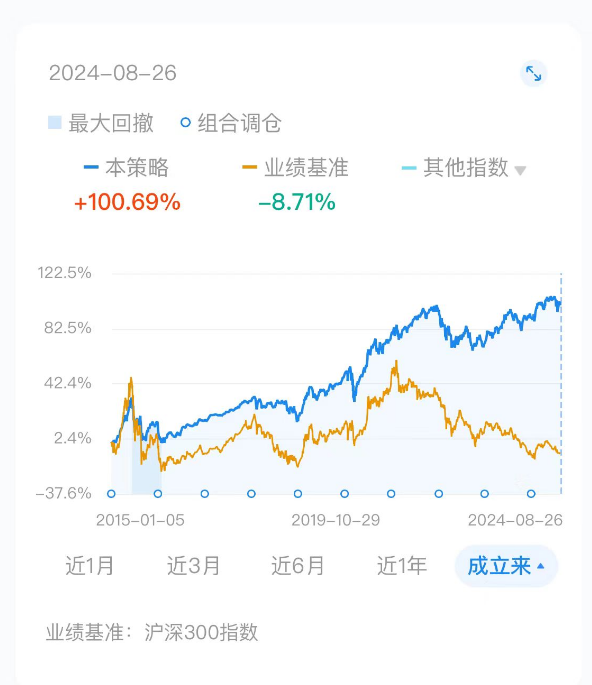Click rebalance marker below 2019-10-29 label

tap(345, 494)
